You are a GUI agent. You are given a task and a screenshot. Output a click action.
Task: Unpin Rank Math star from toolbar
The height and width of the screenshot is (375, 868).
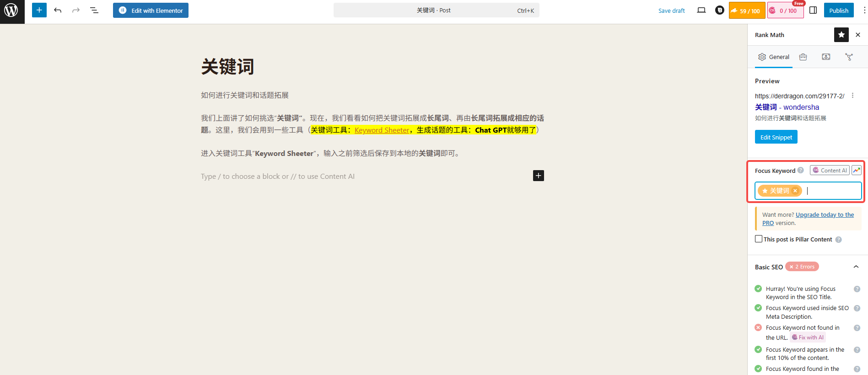(841, 35)
